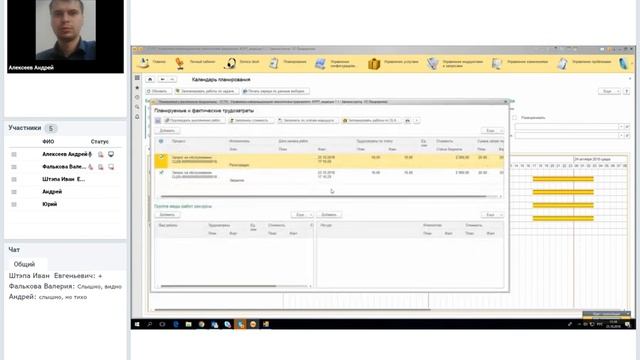
Task: Open the Main section house icon
Action: [144, 63]
